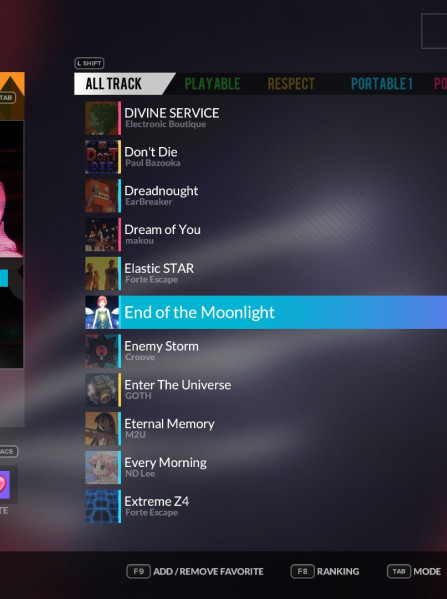Click the End of the Moonlight artwork
Image resolution: width=447 pixels, height=599 pixels.
101,312
